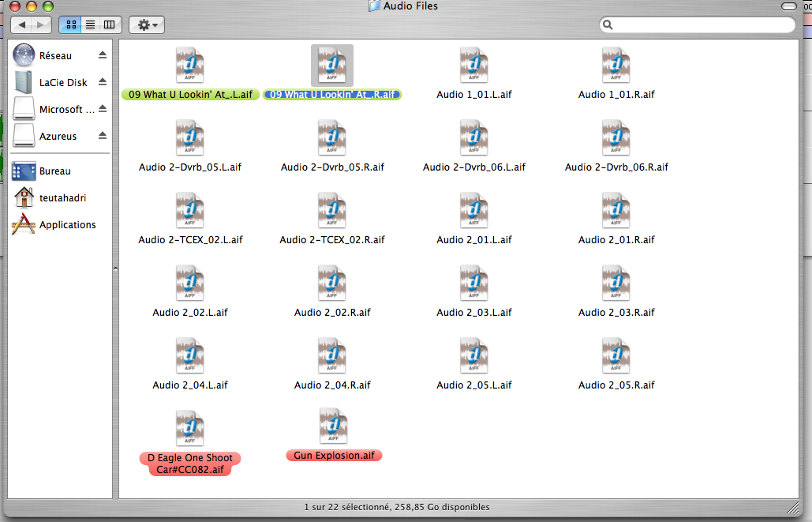Click the Audio 2-TCEX_02.L.aif file icon
812x522 pixels.
pyautogui.click(x=190, y=210)
